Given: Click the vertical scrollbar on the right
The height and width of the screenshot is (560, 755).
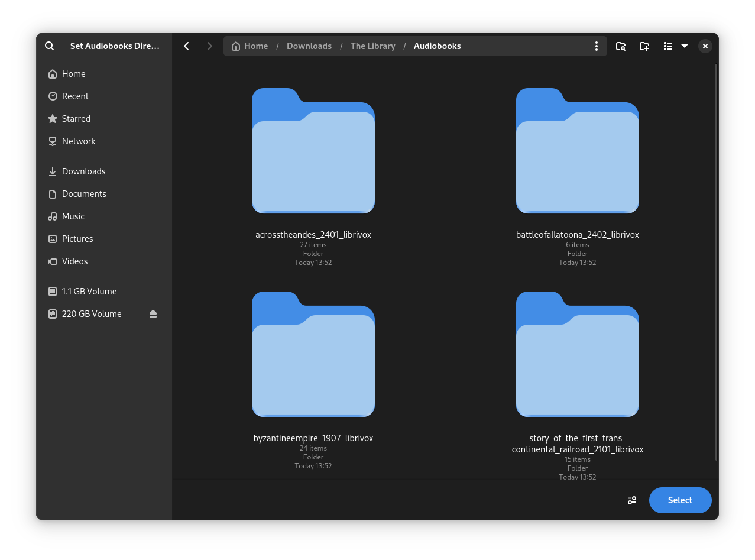Looking at the screenshot, I should point(716,260).
